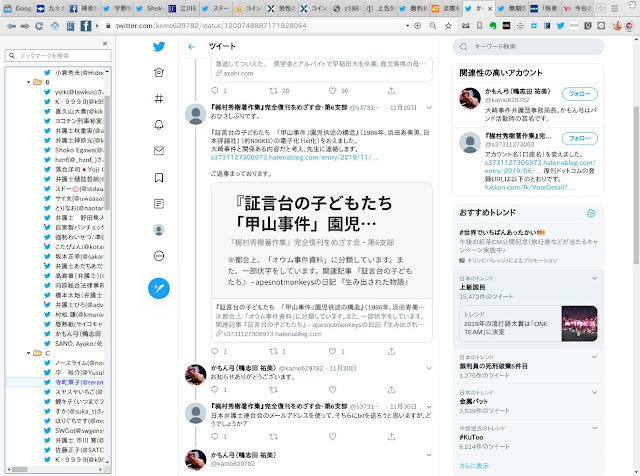
Task: Open the Profile avatar icon in sidebar
Action: coord(159,230)
